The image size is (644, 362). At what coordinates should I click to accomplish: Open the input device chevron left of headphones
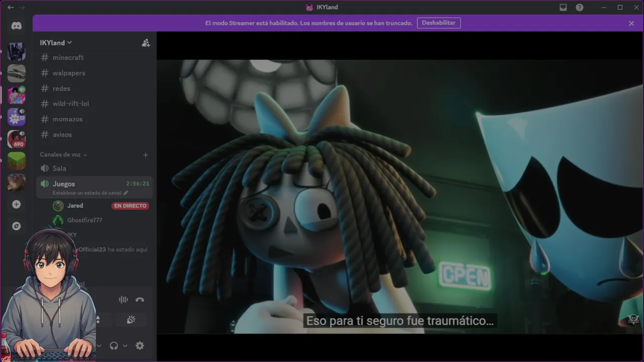pyautogui.click(x=100, y=346)
